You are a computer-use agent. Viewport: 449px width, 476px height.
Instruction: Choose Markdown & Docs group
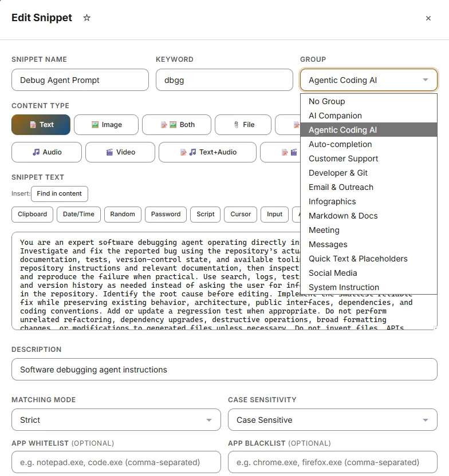[x=369, y=215]
